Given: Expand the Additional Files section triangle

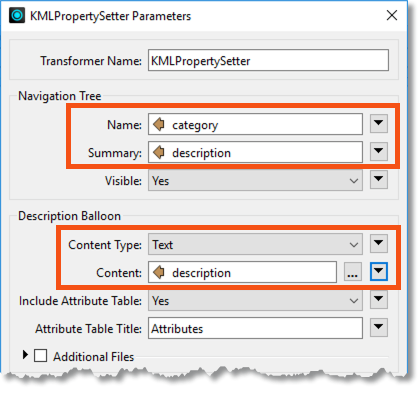Looking at the screenshot, I should click(25, 355).
